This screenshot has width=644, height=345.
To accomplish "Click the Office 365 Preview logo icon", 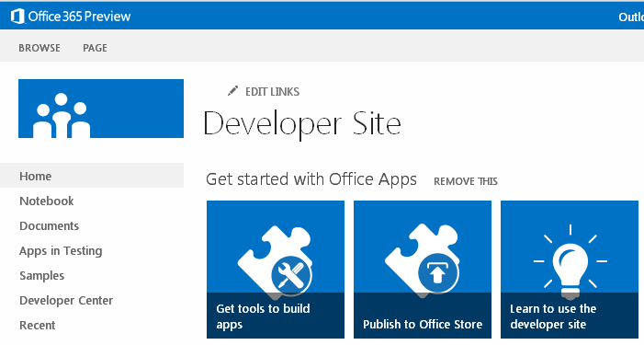I will pyautogui.click(x=17, y=17).
